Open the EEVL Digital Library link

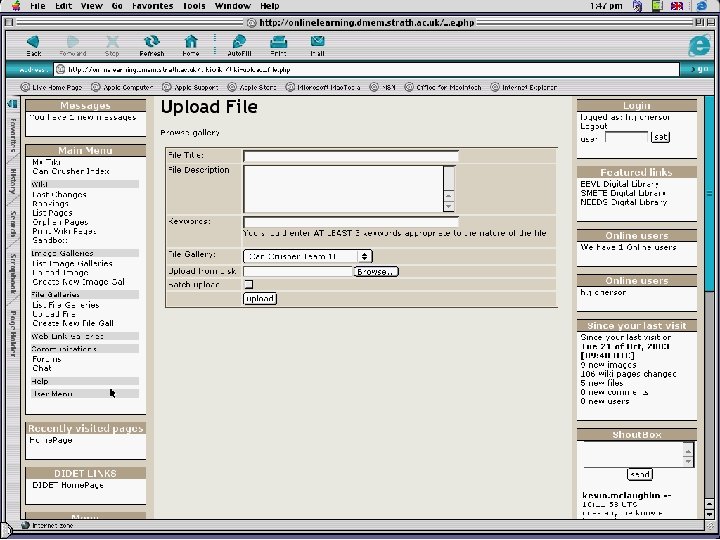[619, 184]
